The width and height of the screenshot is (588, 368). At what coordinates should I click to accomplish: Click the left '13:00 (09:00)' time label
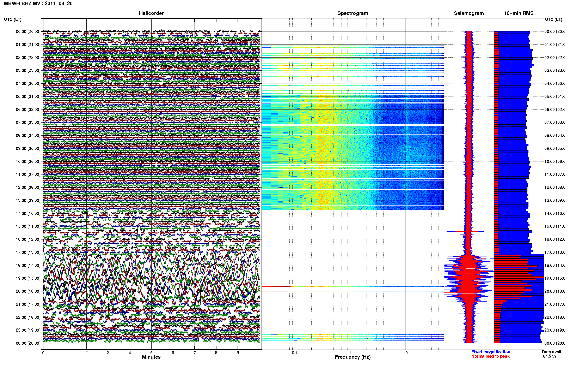coord(28,200)
